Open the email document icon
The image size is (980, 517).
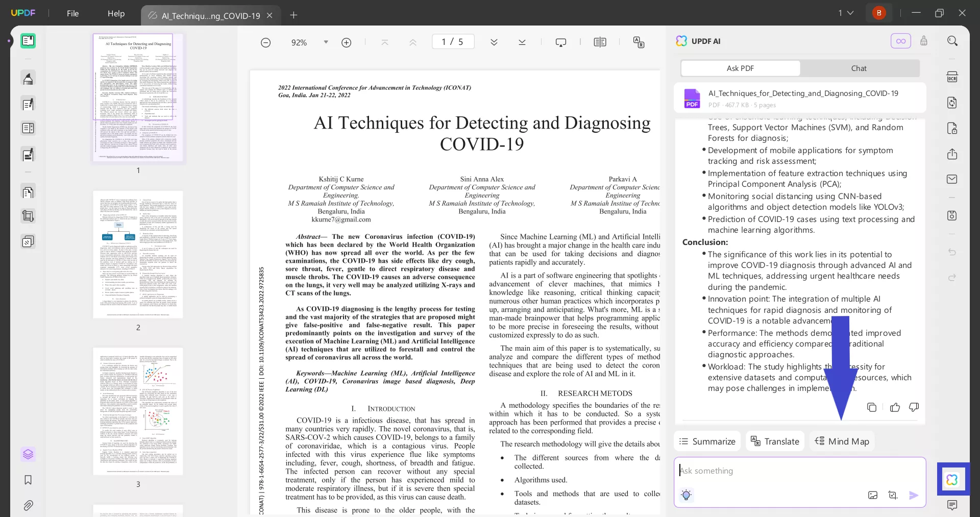tap(951, 179)
